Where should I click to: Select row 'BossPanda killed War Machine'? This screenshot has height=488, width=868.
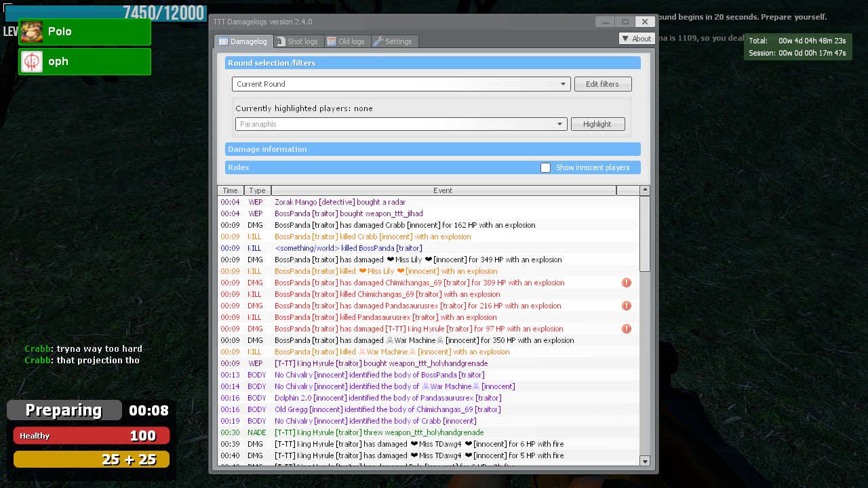coord(428,352)
